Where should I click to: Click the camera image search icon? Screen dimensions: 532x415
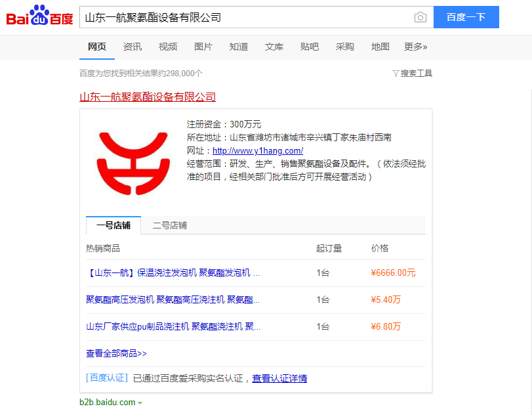[x=420, y=18]
